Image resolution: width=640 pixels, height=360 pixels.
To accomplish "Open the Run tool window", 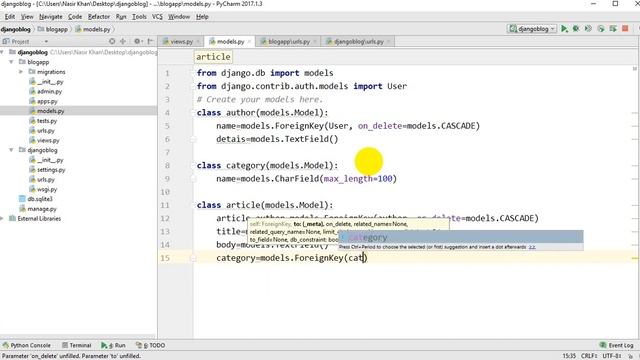I will coord(113,345).
